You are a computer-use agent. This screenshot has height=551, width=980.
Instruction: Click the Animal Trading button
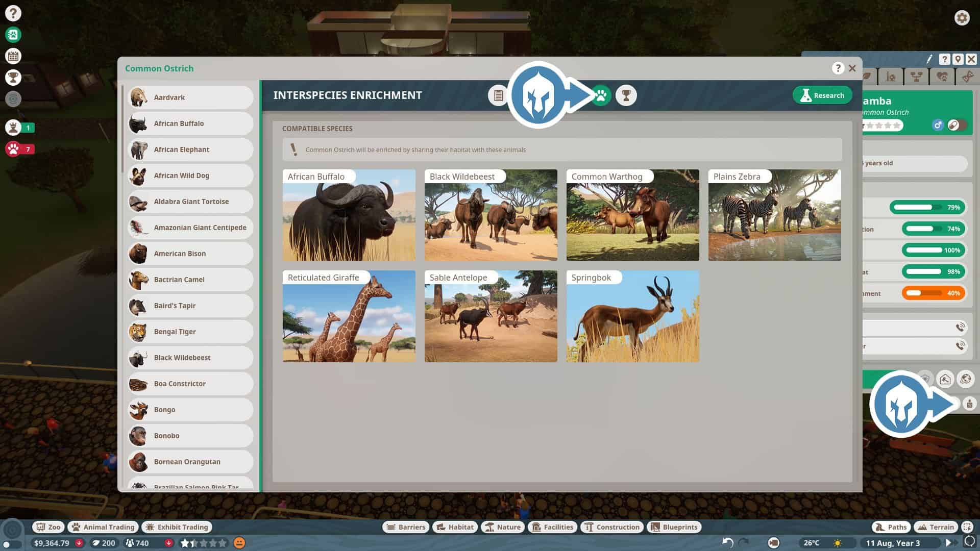coord(103,527)
